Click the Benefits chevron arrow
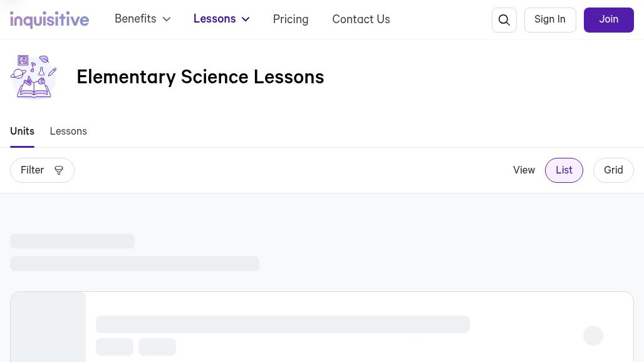 [167, 19]
